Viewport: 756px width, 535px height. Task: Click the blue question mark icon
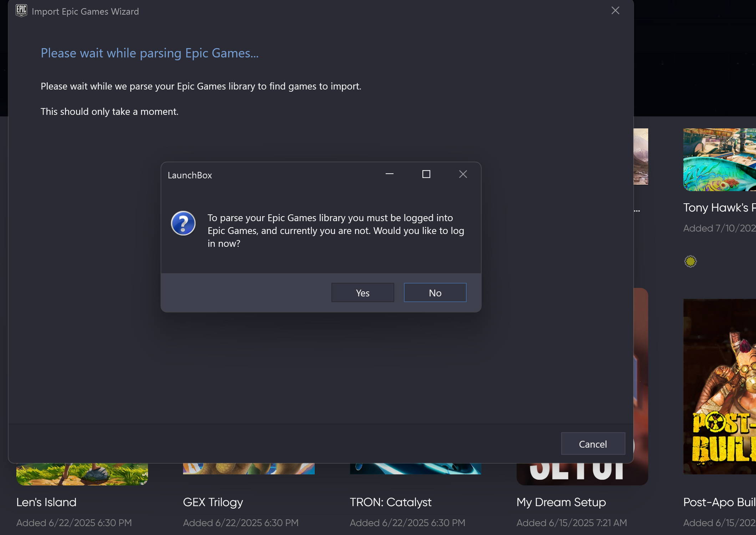point(183,223)
